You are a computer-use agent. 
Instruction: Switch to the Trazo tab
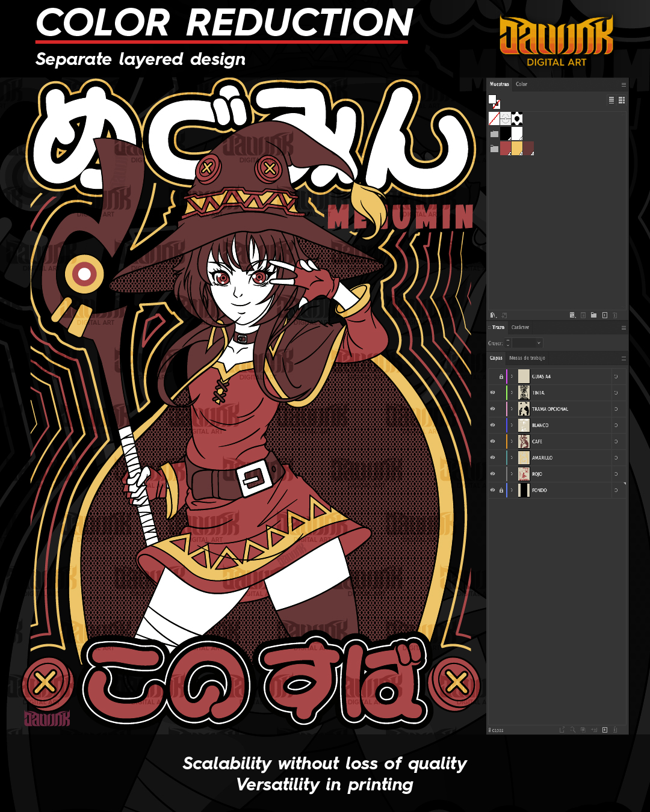tap(498, 327)
